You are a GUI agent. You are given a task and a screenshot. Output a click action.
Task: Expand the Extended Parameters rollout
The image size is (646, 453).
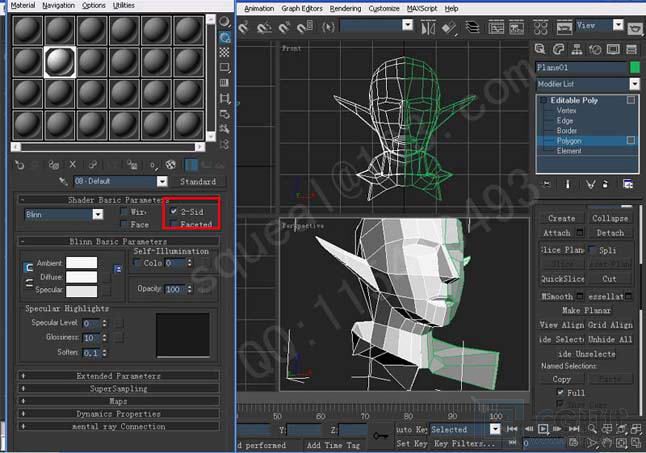tap(119, 376)
